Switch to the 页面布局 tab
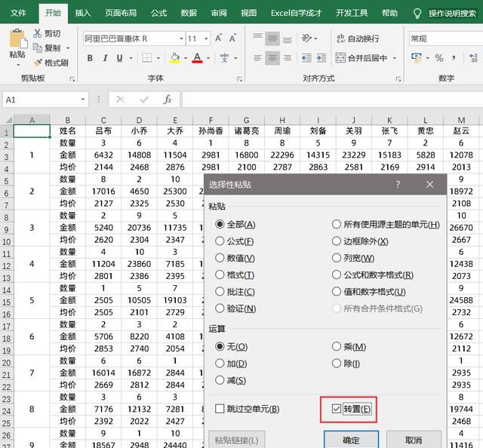 121,13
